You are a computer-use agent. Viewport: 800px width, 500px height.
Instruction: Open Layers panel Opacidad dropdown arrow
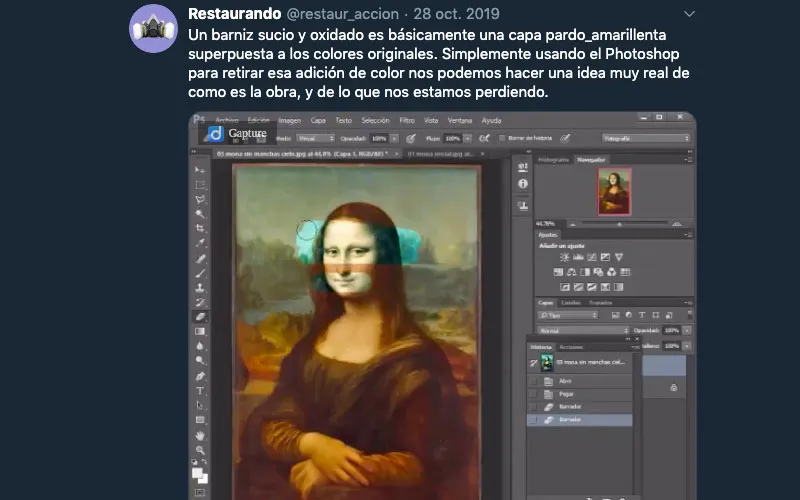(687, 331)
